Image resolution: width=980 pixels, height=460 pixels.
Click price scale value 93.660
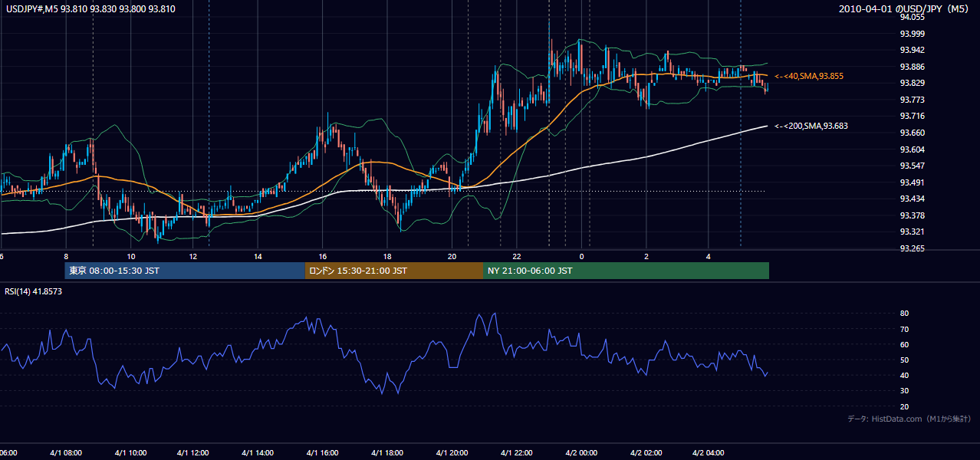tap(913, 133)
